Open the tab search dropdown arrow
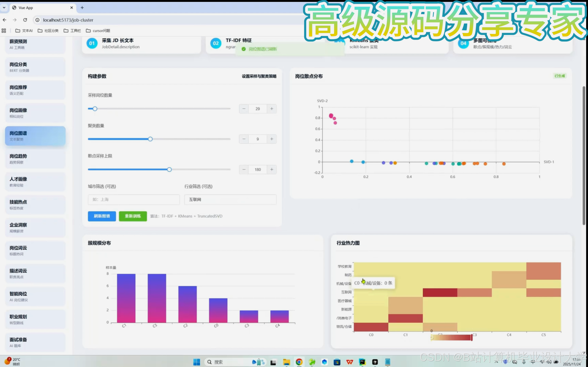 tap(4, 7)
